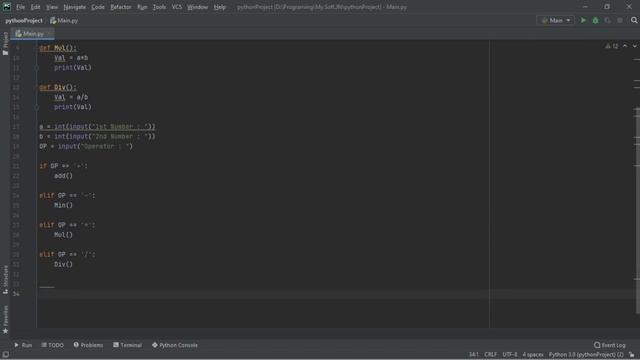Open the Tools menu
Screen dimensions: 640x360
pyautogui.click(x=159, y=7)
